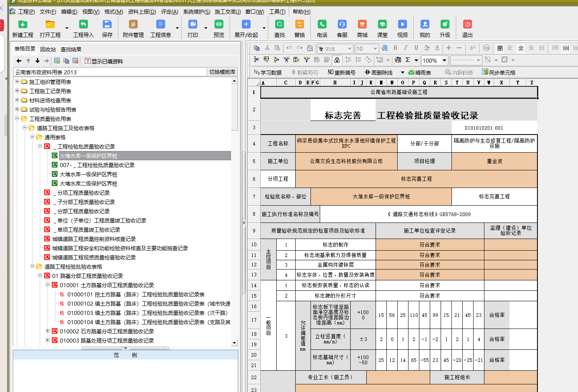Expand the 施工组织管理用表 tree folder
Image resolution: width=578 pixels, height=392 pixels.
[x=17, y=82]
